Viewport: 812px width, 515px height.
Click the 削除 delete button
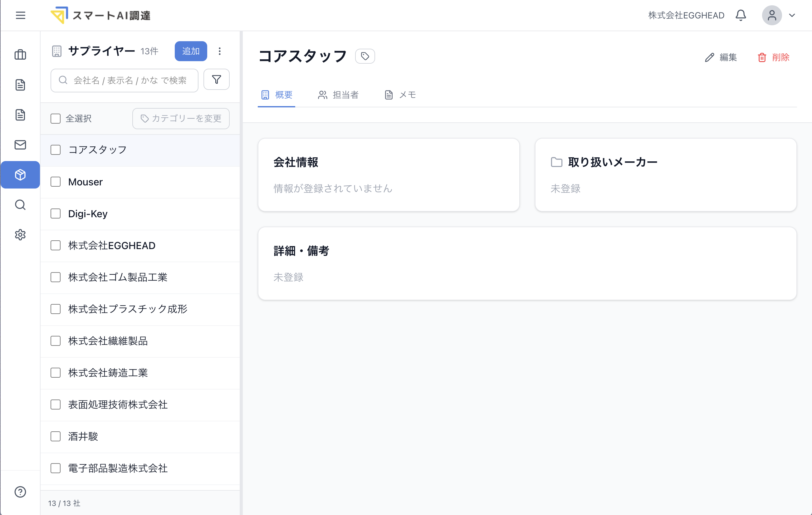click(773, 57)
